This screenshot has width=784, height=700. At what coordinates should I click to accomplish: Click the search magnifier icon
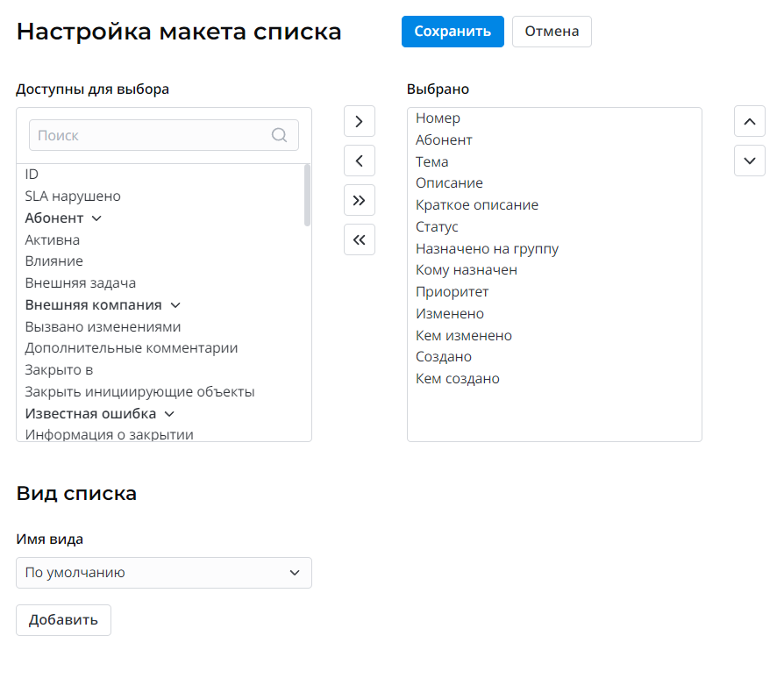[280, 135]
